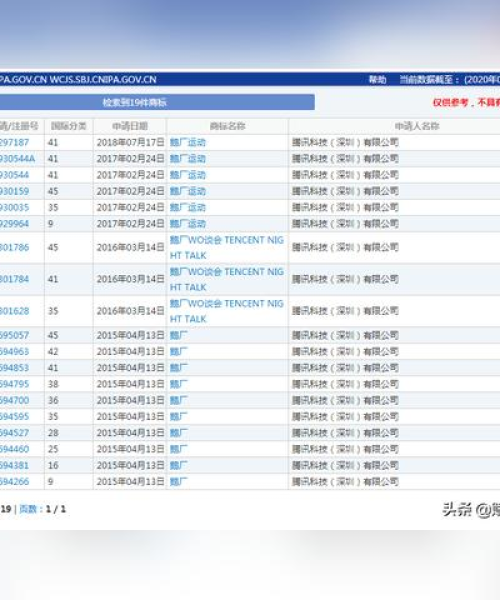Open registration number link ending 594700
500x600 pixels.
[14, 400]
